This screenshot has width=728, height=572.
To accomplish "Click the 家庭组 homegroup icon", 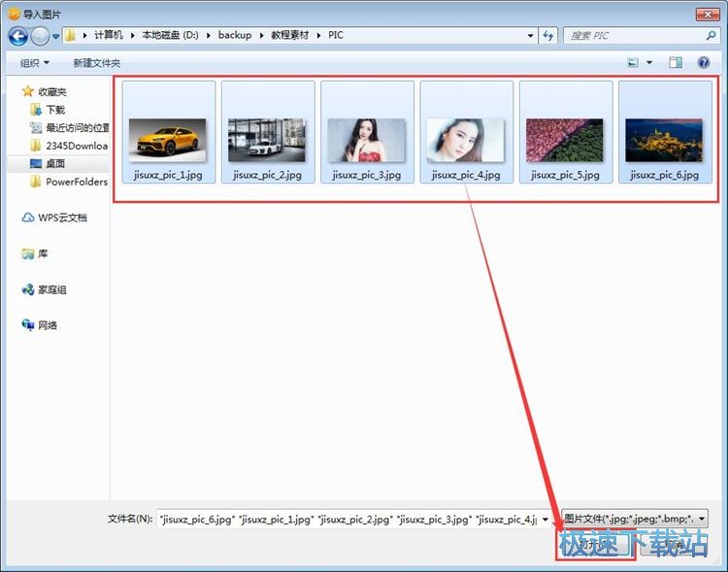I will [28, 289].
